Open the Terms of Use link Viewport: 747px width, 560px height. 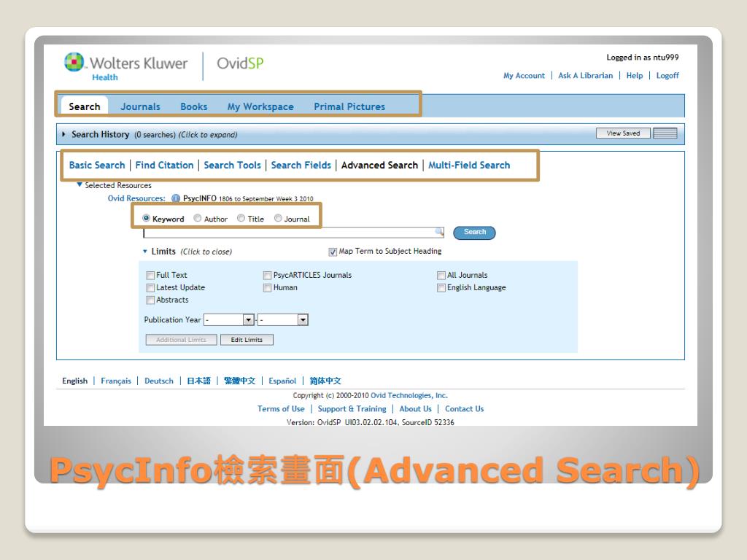tap(281, 408)
